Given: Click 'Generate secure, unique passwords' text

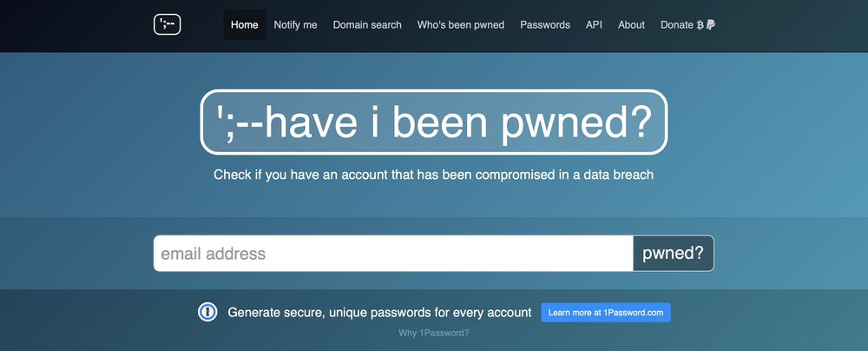Looking at the screenshot, I should (379, 312).
